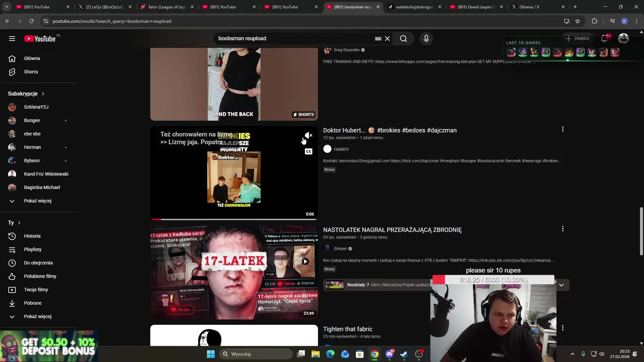
Task: Open the browser extensions puzzle icon
Action: (594, 21)
